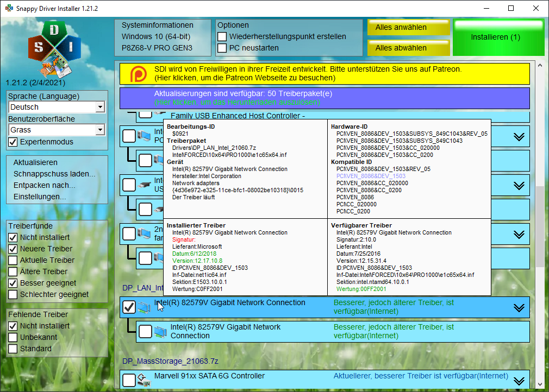
Task: Enable Schlechter geeignet filter
Action: click(13, 294)
